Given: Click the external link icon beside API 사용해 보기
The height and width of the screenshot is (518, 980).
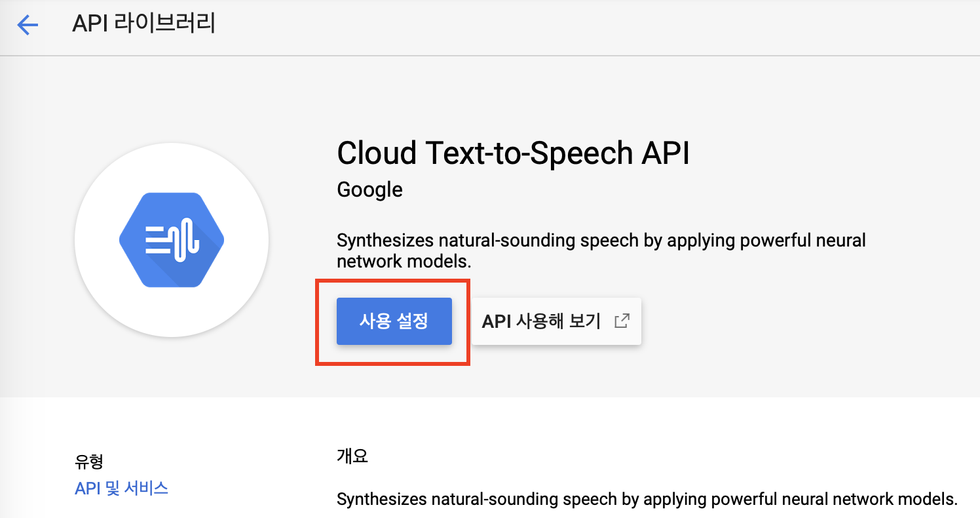Looking at the screenshot, I should (622, 321).
